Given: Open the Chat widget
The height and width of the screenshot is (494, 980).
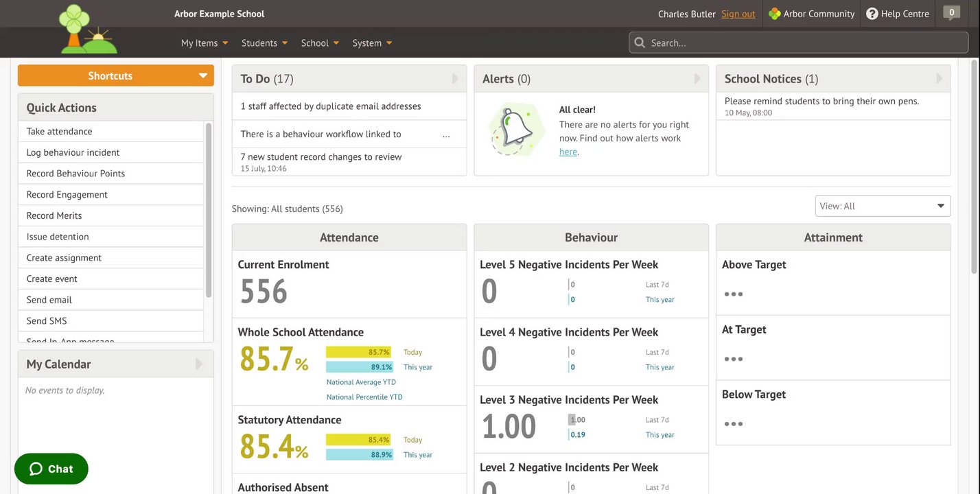Looking at the screenshot, I should 51,469.
